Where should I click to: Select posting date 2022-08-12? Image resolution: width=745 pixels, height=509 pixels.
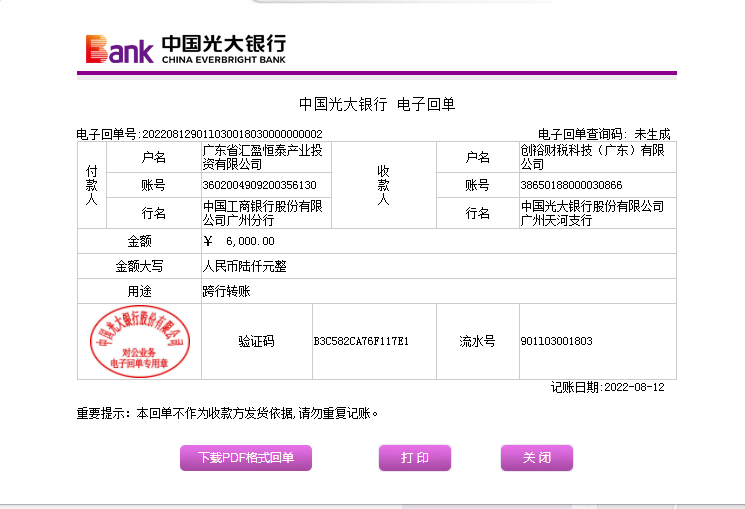[634, 387]
